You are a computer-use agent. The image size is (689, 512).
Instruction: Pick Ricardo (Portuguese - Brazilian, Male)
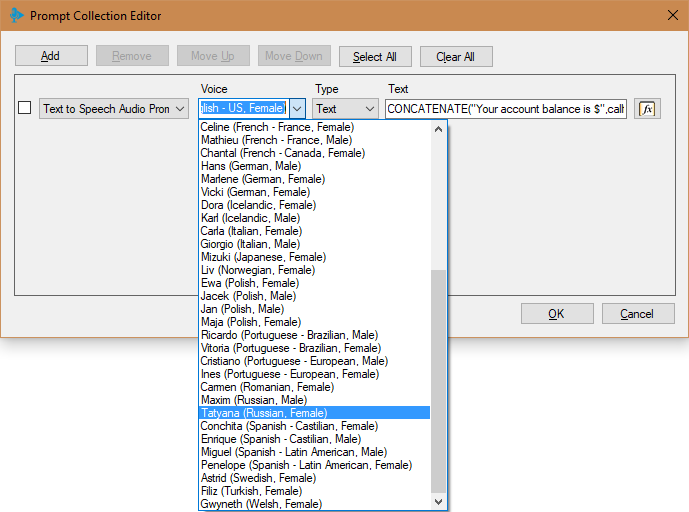[x=315, y=335]
